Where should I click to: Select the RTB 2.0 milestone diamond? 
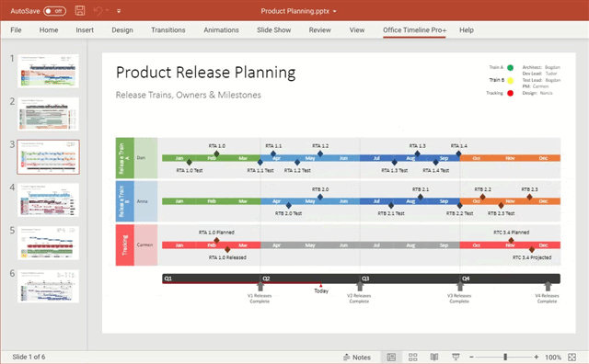pos(320,197)
